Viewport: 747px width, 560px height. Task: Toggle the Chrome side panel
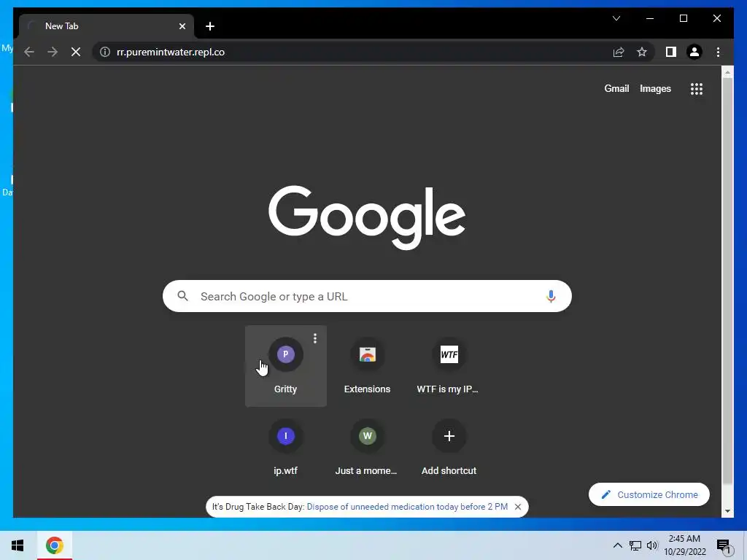click(x=671, y=52)
